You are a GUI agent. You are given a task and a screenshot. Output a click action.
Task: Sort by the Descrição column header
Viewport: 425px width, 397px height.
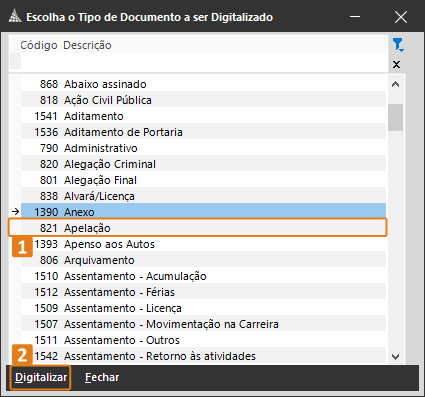[x=87, y=45]
